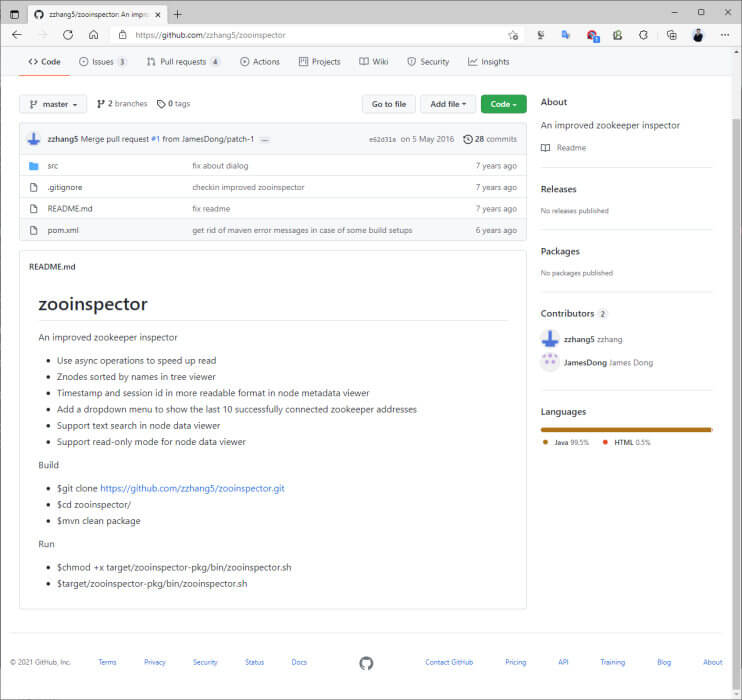Click the branches icon next to 2 branches
This screenshot has width=742, height=700.
[x=100, y=104]
